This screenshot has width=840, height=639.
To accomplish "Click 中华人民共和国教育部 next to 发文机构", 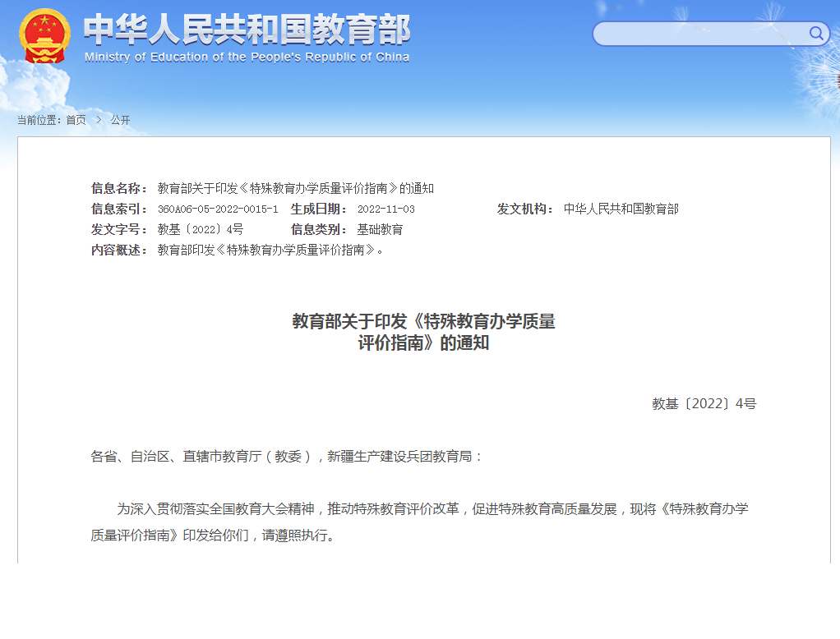I will pos(621,209).
